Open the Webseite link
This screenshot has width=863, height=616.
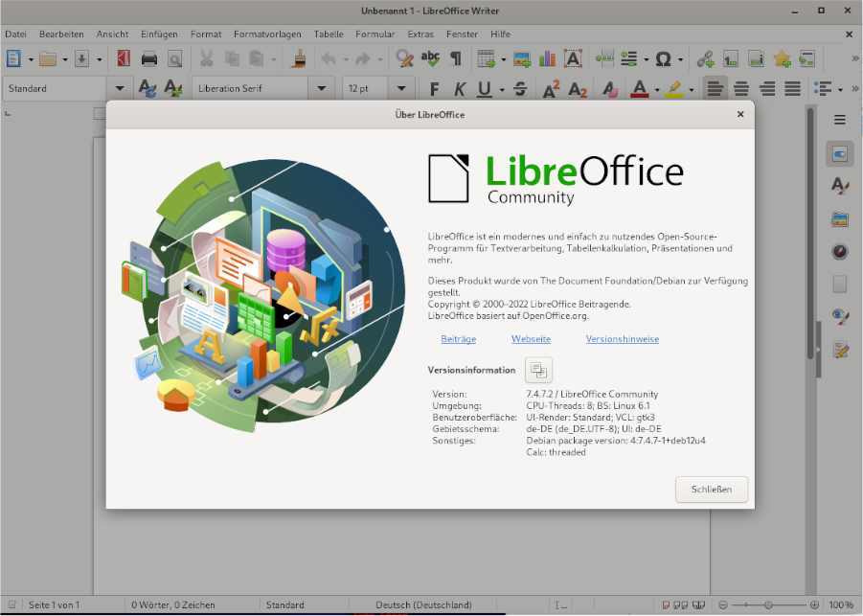click(532, 339)
